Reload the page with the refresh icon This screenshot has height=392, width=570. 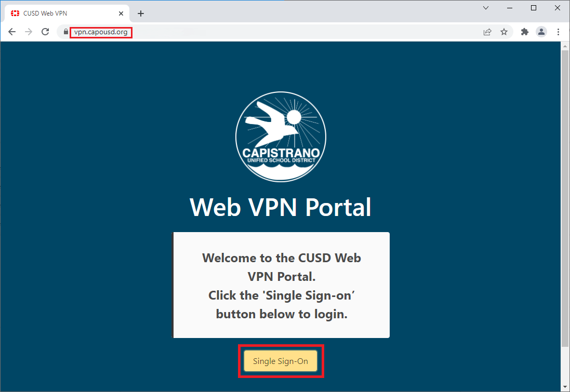tap(45, 32)
